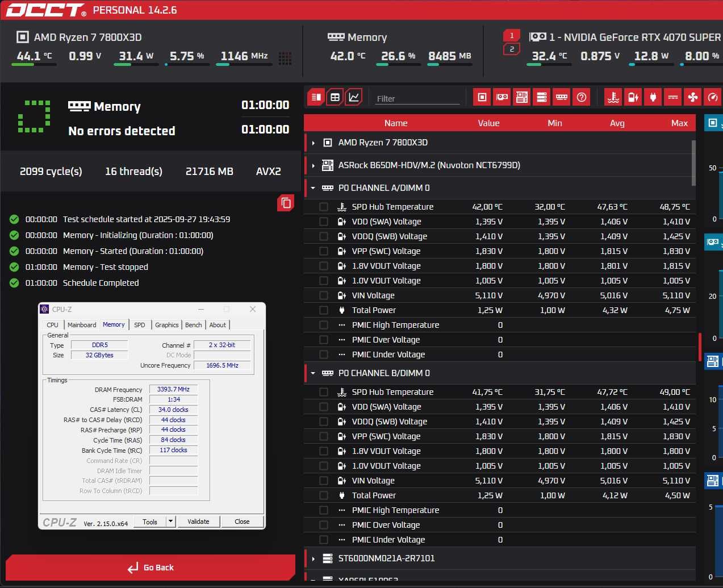Filter sensors by CPU icon

click(x=482, y=97)
